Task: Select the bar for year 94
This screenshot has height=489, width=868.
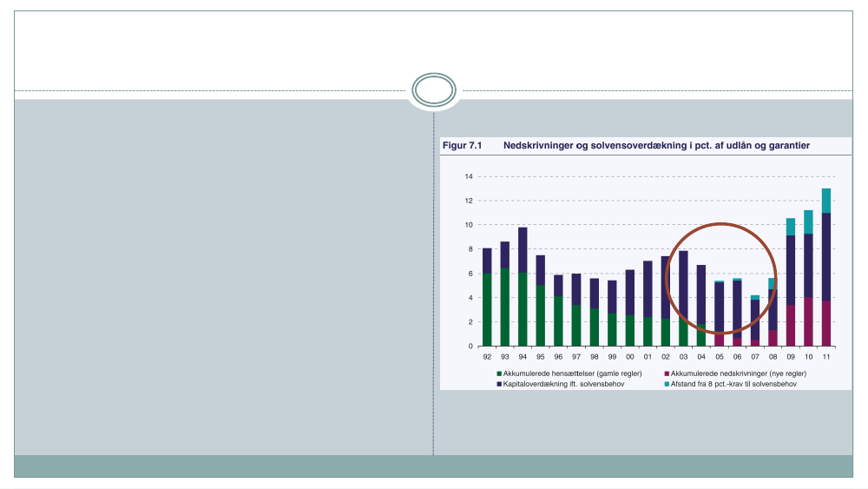Action: point(523,287)
